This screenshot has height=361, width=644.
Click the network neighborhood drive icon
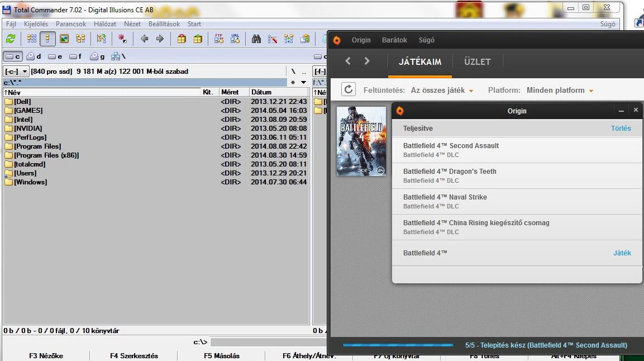118,56
